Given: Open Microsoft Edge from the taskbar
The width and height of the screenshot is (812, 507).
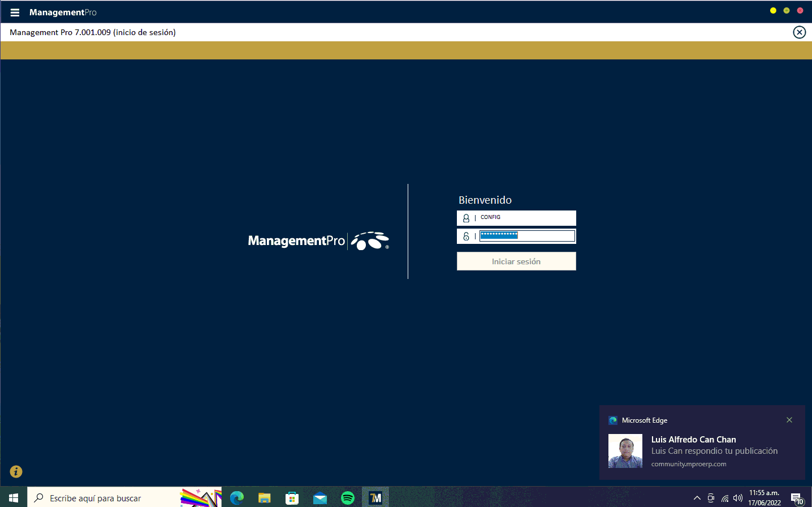Looking at the screenshot, I should coord(237,498).
